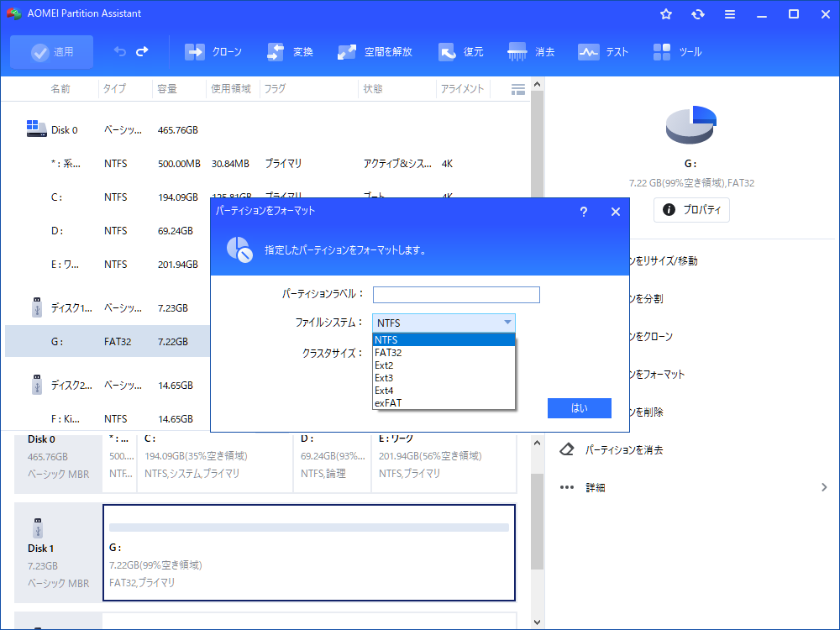Click パーティションを消去 in right panel
840x630 pixels.
(623, 449)
